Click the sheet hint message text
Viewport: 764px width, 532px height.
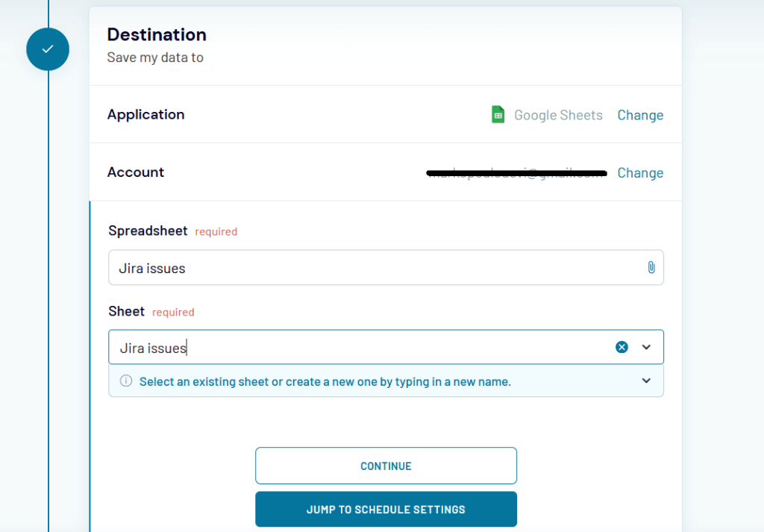[x=325, y=381]
